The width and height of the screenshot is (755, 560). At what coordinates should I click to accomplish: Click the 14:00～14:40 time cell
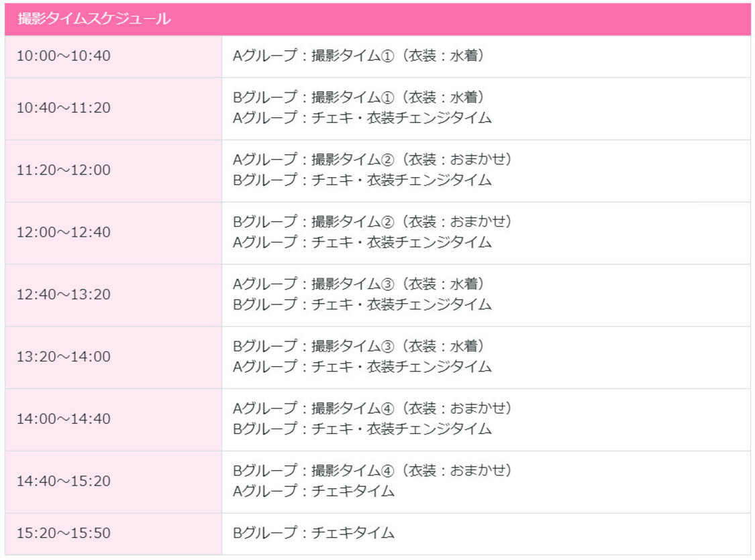point(64,420)
